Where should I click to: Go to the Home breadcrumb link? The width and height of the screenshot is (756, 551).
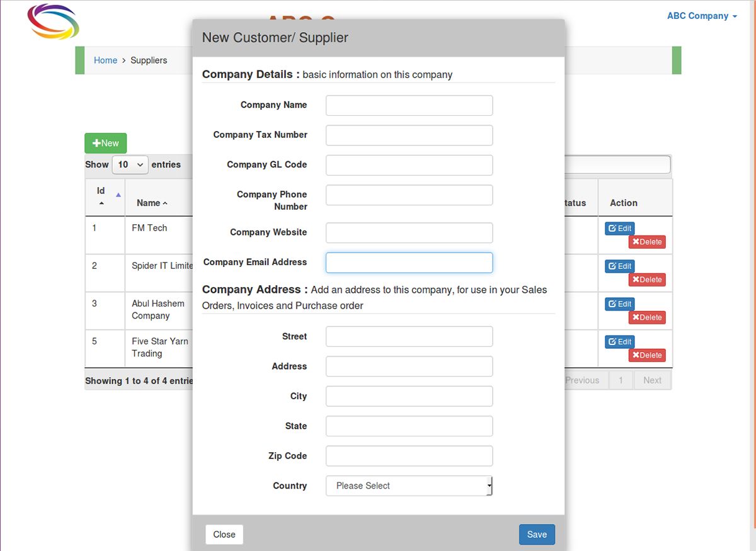(x=105, y=60)
